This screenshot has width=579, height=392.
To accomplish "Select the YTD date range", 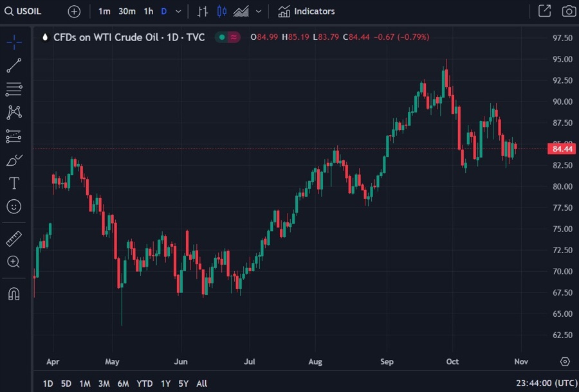I will (x=145, y=384).
